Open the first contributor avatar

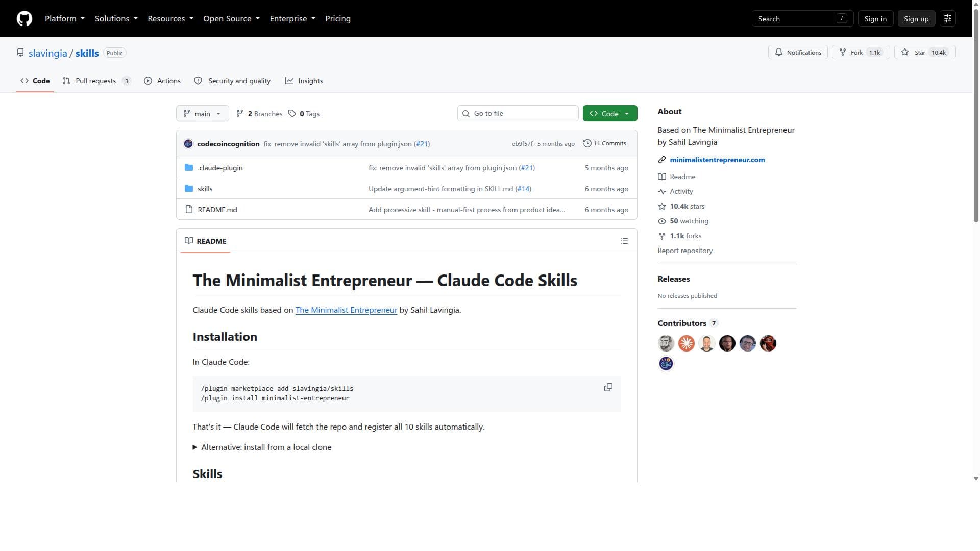pyautogui.click(x=666, y=344)
